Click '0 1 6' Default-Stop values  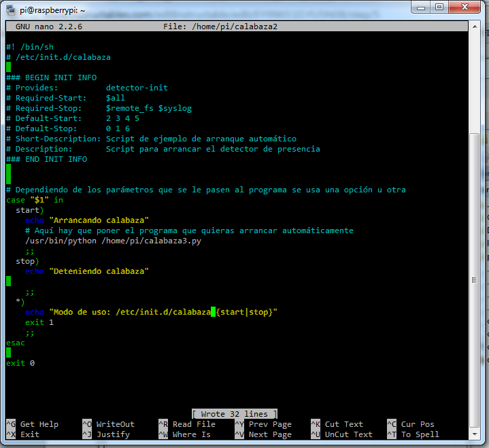[x=118, y=128]
